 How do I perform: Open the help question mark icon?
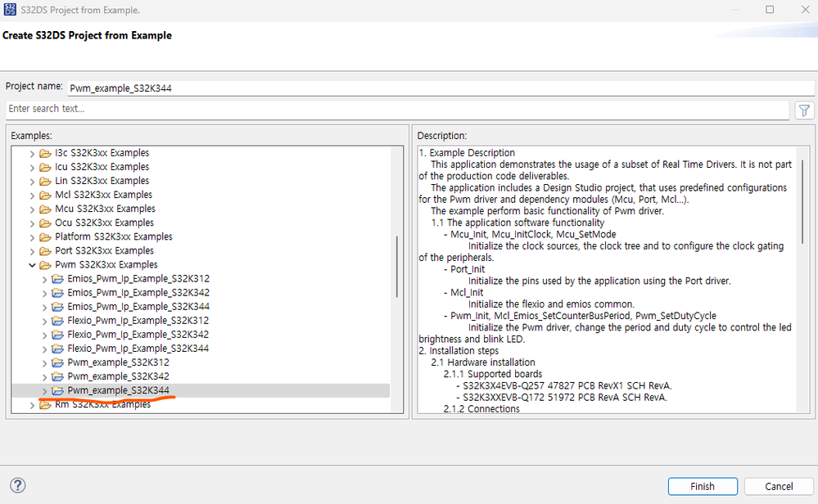[18, 485]
